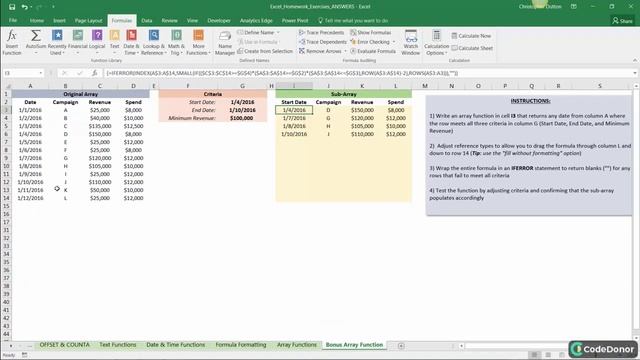Open the File tab

coord(13,20)
